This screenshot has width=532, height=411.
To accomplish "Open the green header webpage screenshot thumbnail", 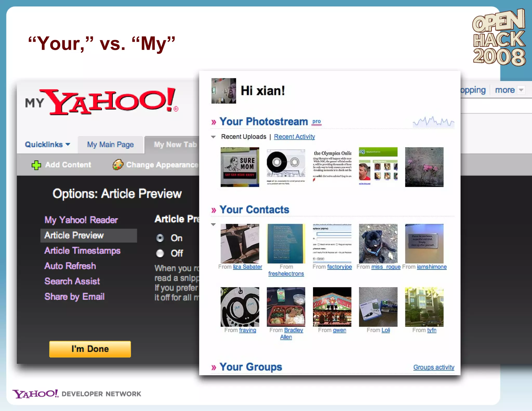I will pyautogui.click(x=378, y=167).
